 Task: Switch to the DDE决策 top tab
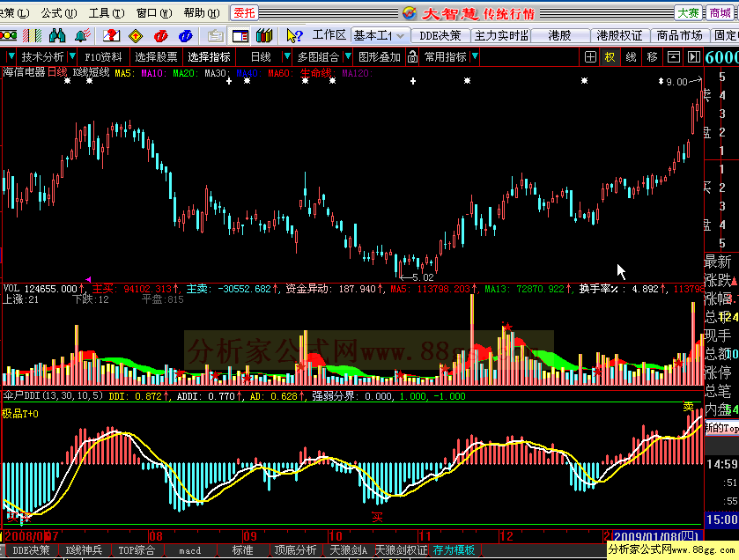(x=440, y=35)
